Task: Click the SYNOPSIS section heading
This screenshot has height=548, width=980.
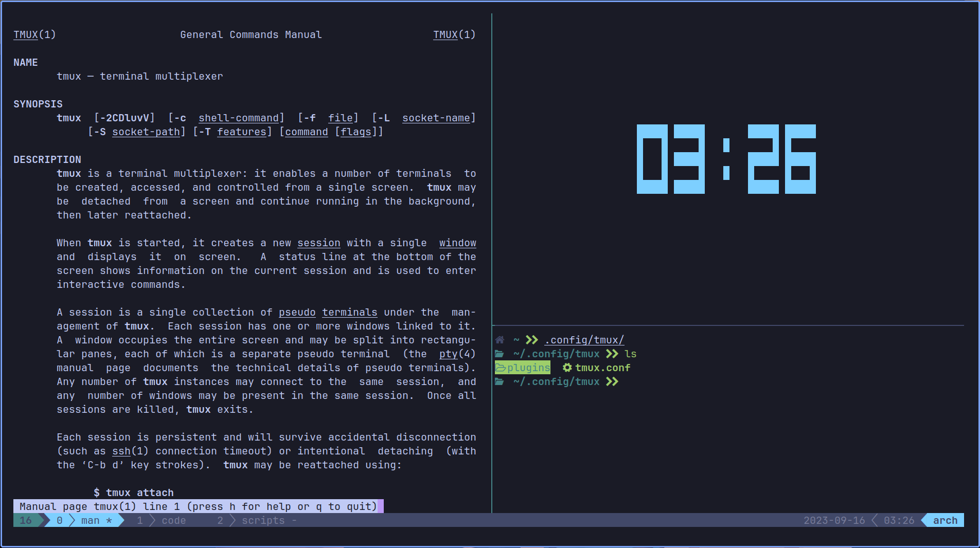Action: point(38,104)
